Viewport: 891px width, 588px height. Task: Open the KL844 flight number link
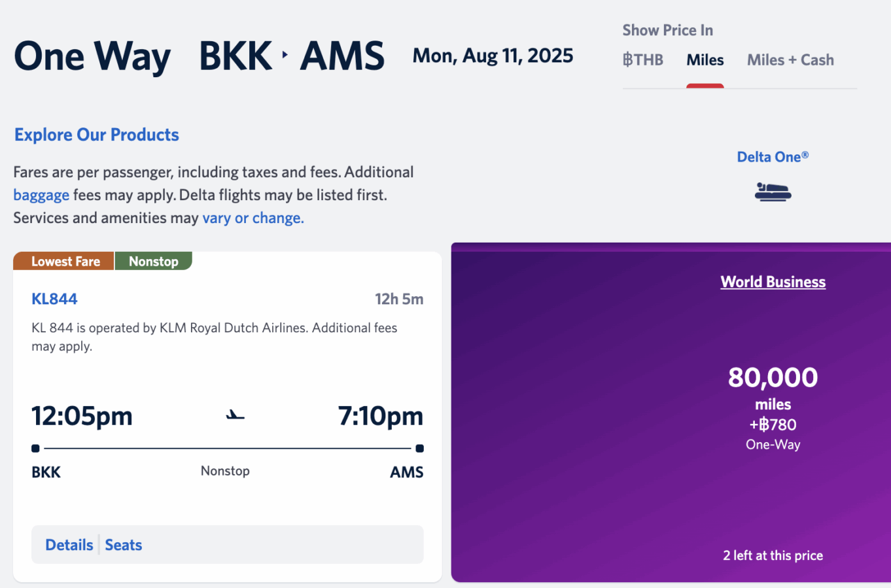[x=54, y=299]
